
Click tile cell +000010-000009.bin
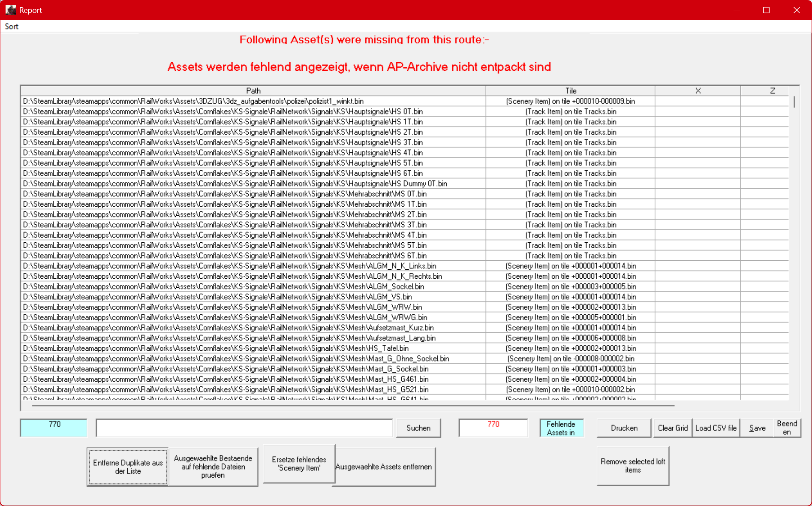coord(571,101)
